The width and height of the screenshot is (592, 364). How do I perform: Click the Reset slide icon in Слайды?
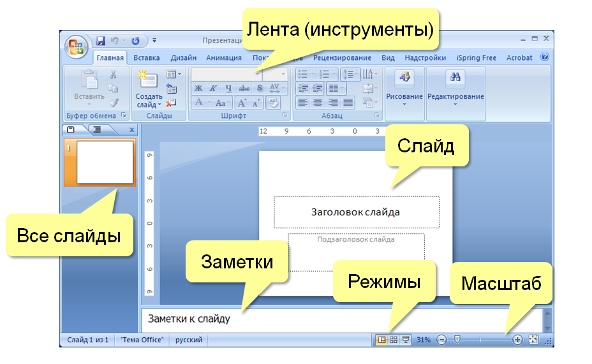(172, 89)
